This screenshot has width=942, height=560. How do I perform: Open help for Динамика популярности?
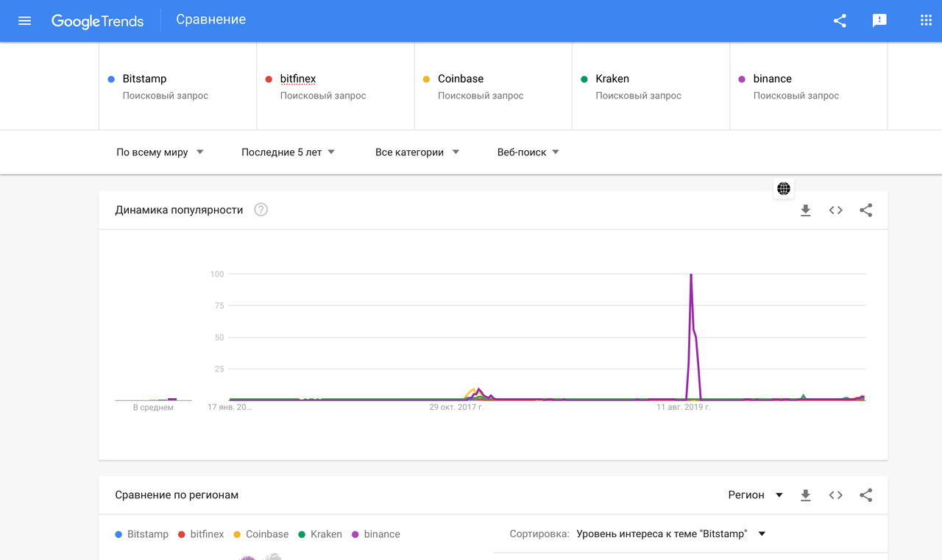(x=261, y=210)
